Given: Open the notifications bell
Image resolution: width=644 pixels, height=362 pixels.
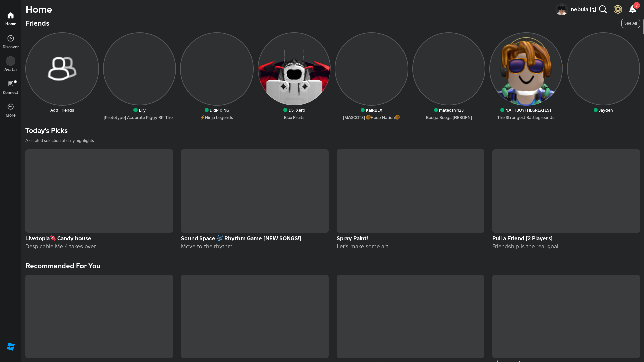Looking at the screenshot, I should [x=633, y=9].
